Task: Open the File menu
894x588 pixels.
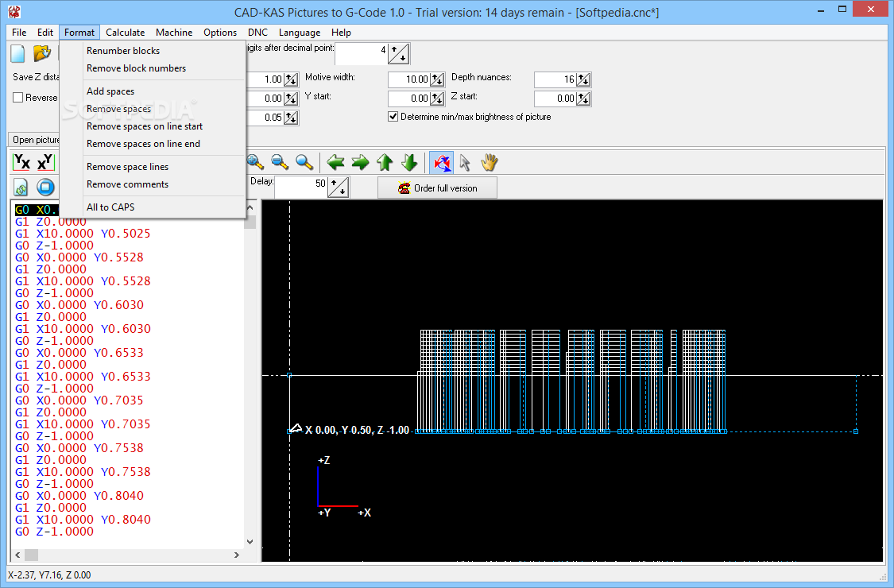Action: tap(19, 33)
